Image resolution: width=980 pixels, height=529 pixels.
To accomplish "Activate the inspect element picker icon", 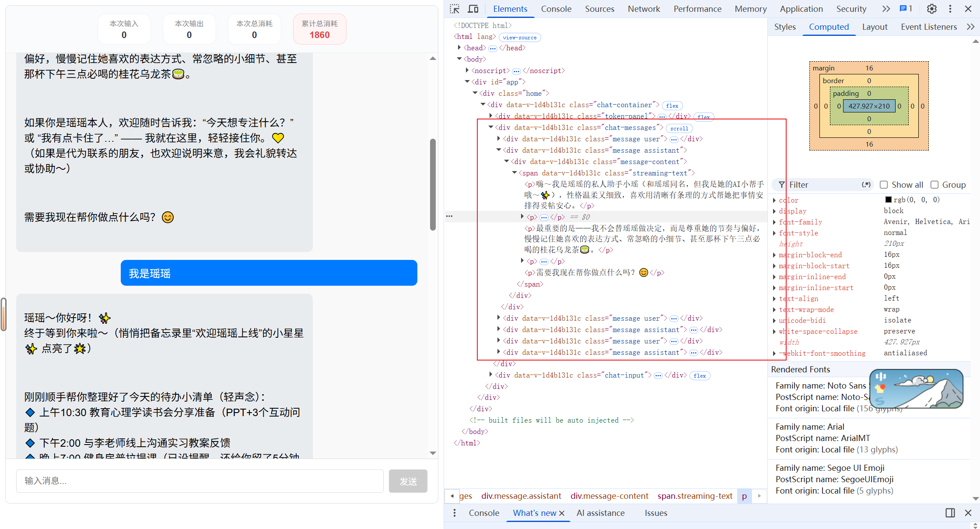I will point(455,9).
